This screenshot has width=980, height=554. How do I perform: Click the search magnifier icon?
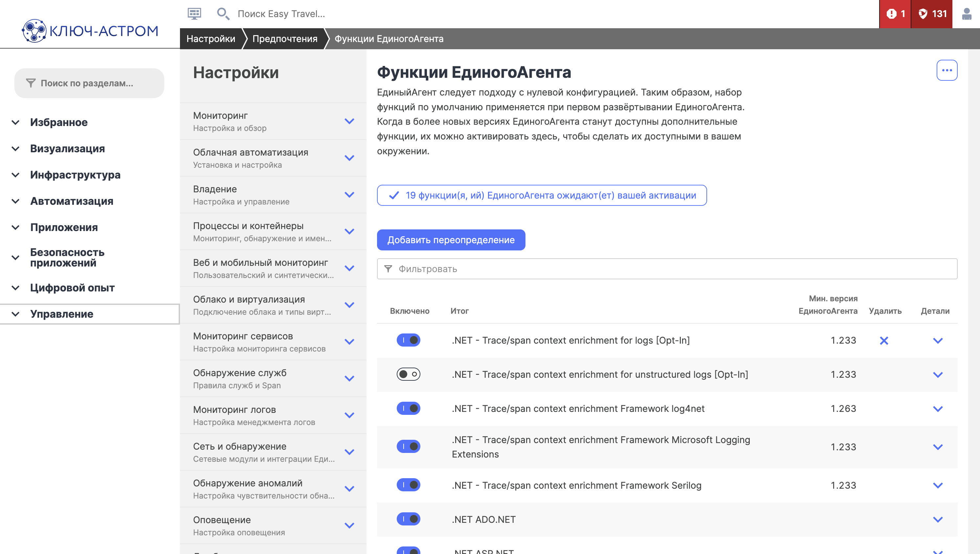pyautogui.click(x=223, y=14)
